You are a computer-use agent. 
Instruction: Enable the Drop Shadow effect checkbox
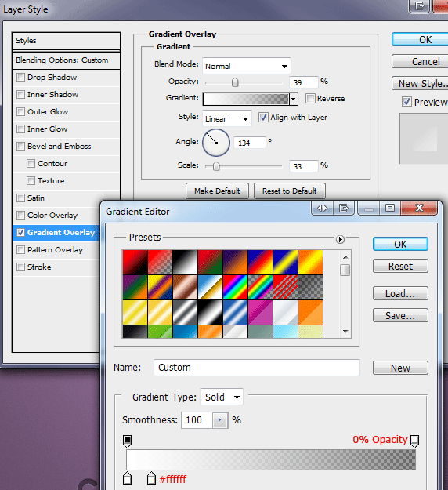[x=20, y=77]
